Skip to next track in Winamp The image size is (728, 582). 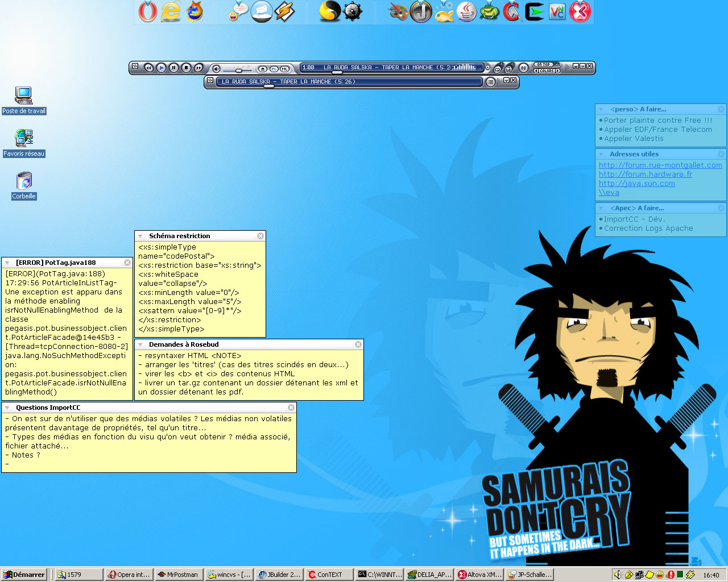point(198,68)
